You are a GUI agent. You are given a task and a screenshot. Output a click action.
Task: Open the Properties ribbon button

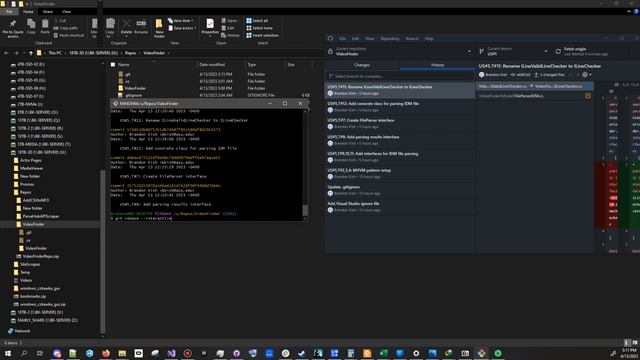(210, 27)
